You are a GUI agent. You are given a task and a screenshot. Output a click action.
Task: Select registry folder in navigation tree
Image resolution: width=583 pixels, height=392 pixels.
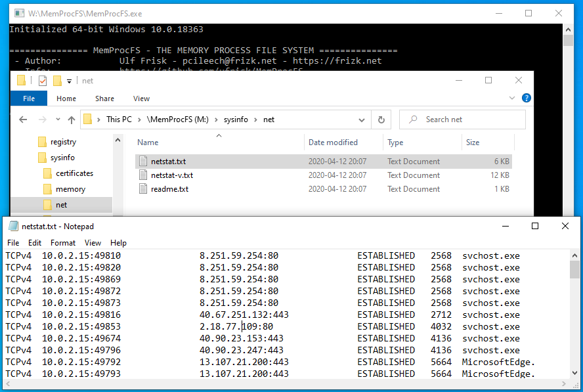[63, 142]
